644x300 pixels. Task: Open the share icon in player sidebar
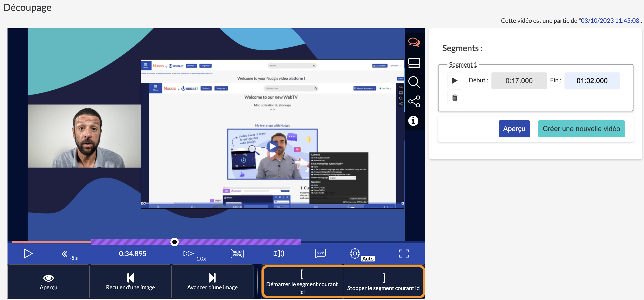414,101
